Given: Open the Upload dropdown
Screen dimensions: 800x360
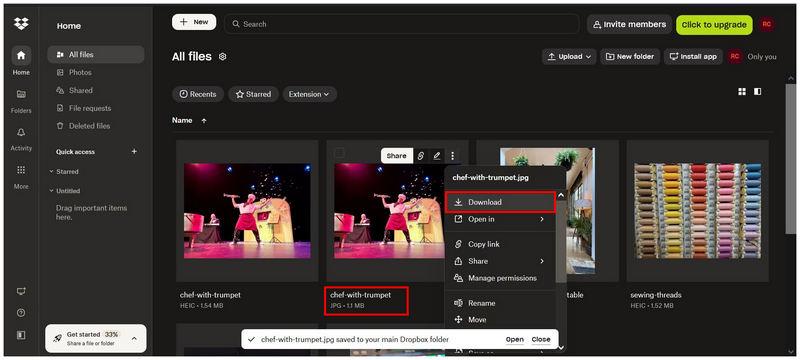Looking at the screenshot, I should (569, 57).
